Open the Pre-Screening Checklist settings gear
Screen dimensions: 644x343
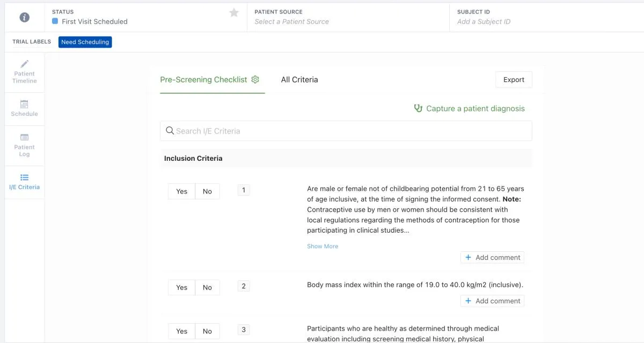point(255,79)
